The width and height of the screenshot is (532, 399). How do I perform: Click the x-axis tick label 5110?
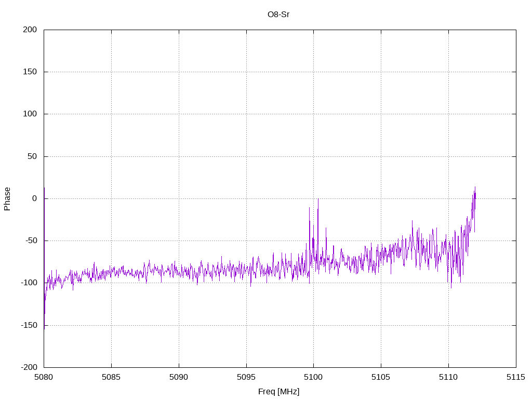point(448,377)
